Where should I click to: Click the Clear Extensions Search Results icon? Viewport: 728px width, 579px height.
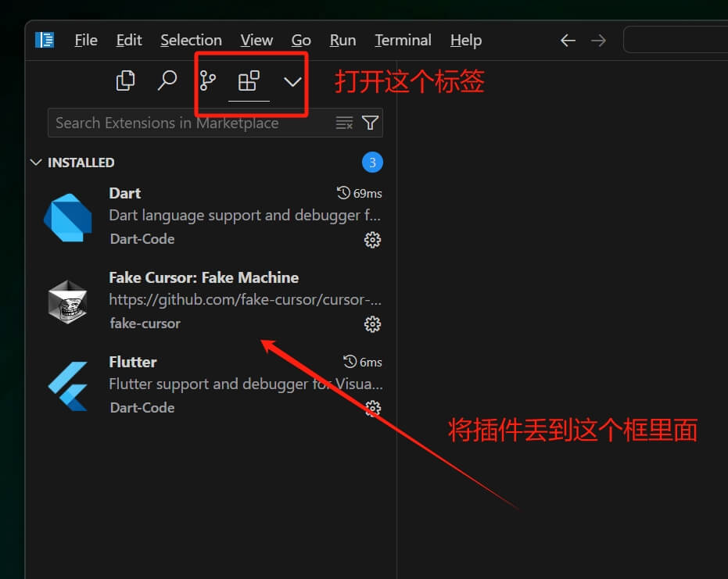click(x=344, y=123)
